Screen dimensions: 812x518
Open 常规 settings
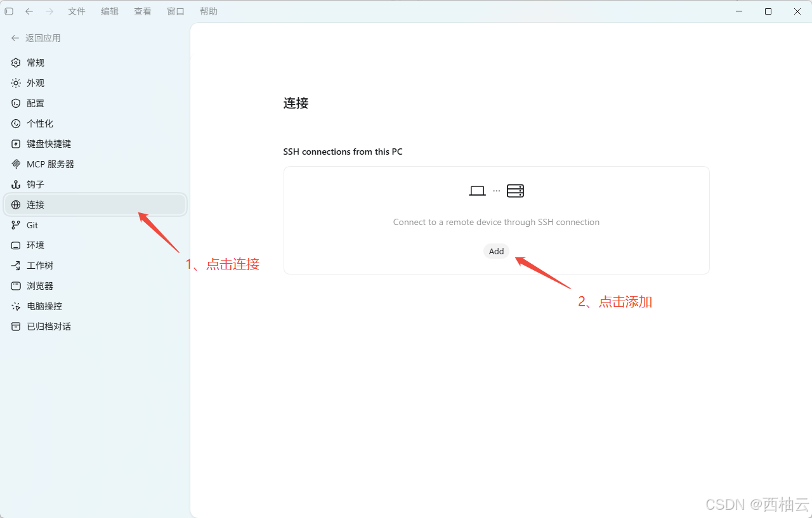[x=95, y=63]
